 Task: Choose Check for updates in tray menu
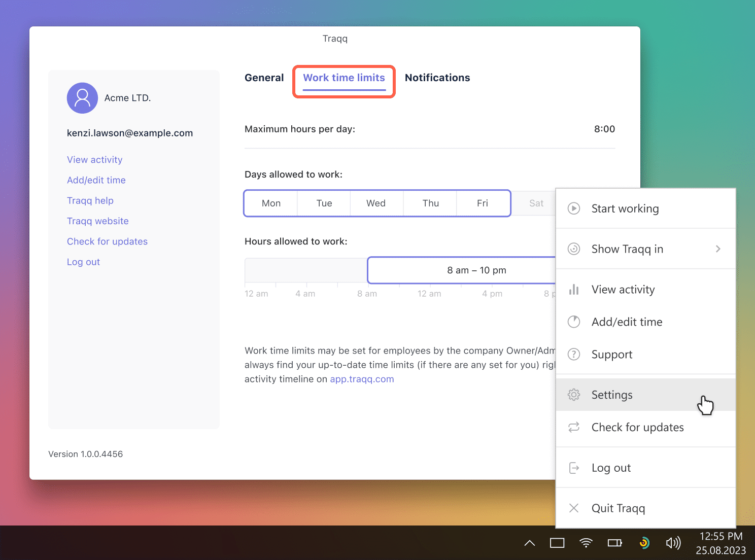pos(646,428)
